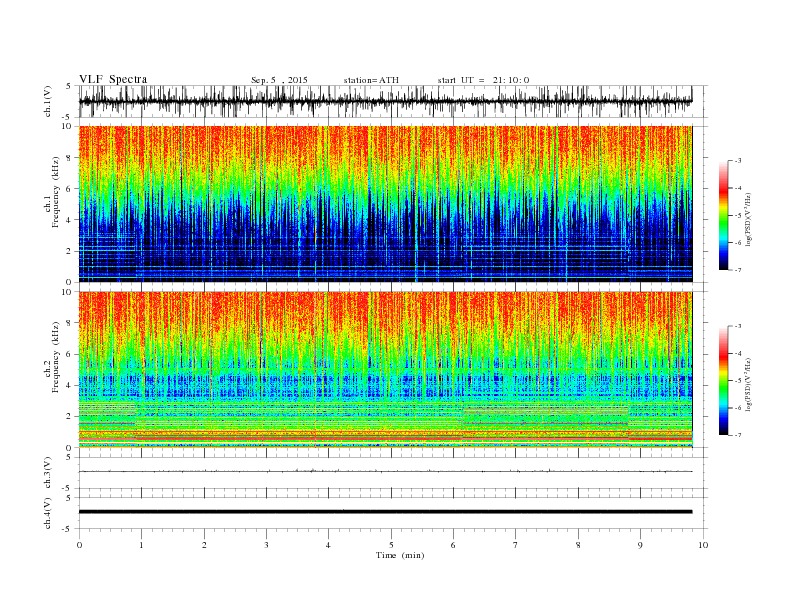
Task: Click inside the ch.1 spectrogram panel
Action: [x=385, y=204]
